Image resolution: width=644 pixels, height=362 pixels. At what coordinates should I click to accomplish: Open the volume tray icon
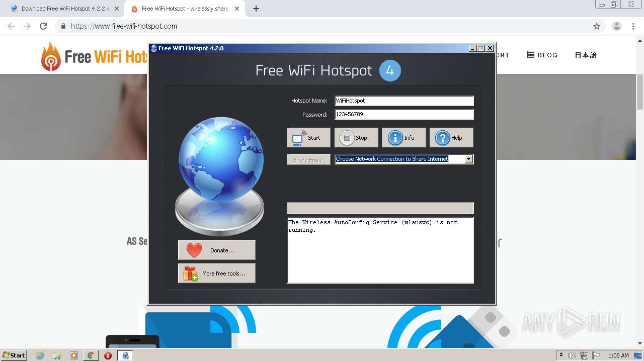[572, 355]
